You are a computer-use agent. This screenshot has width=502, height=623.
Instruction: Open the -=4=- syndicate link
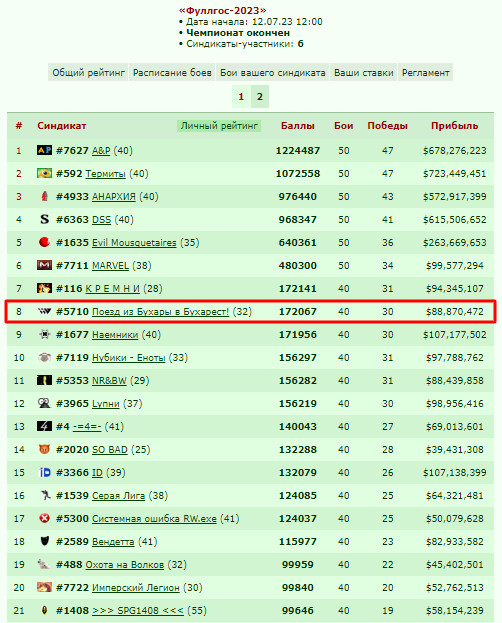(x=87, y=427)
